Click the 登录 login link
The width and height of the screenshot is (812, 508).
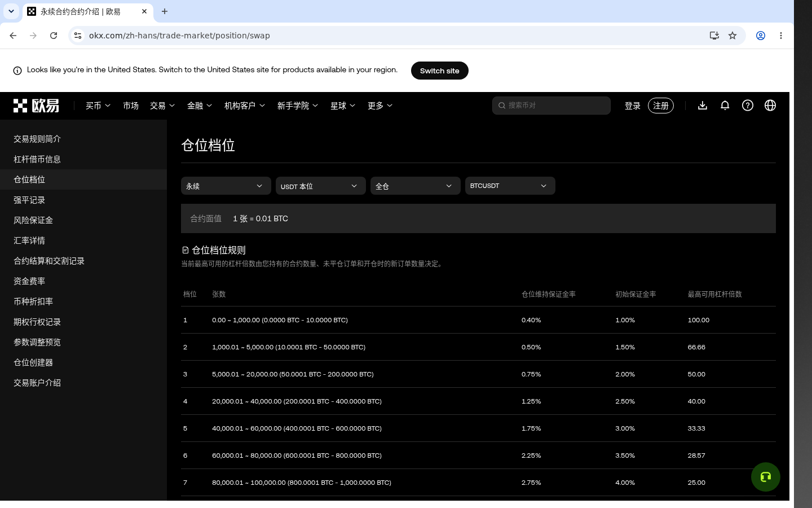pyautogui.click(x=633, y=106)
